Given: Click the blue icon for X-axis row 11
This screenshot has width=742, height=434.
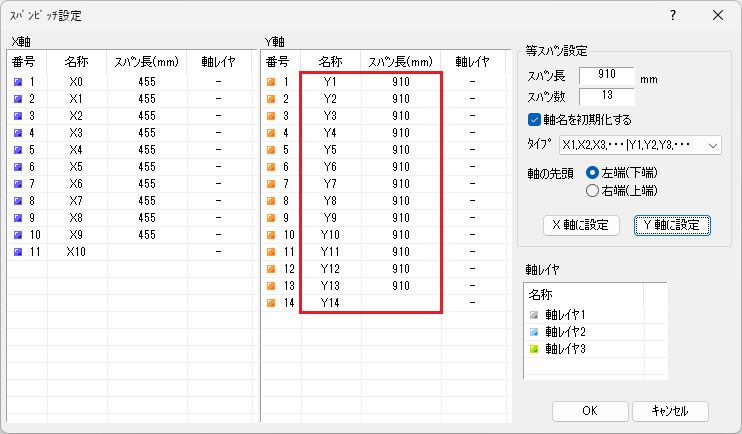Looking at the screenshot, I should click(17, 252).
